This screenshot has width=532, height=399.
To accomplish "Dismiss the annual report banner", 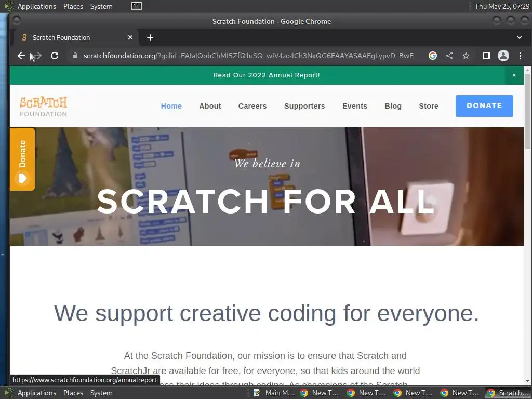I will (514, 75).
